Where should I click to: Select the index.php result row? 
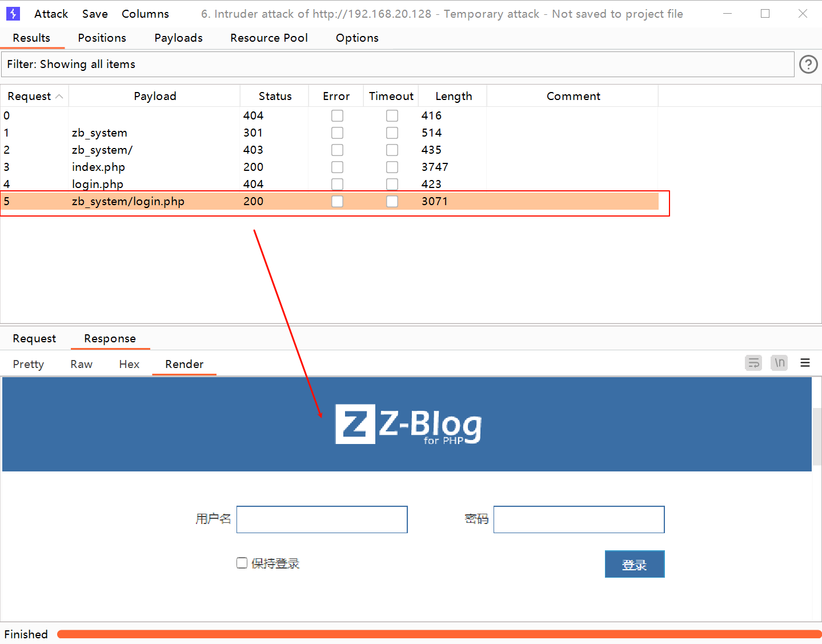[x=329, y=167]
